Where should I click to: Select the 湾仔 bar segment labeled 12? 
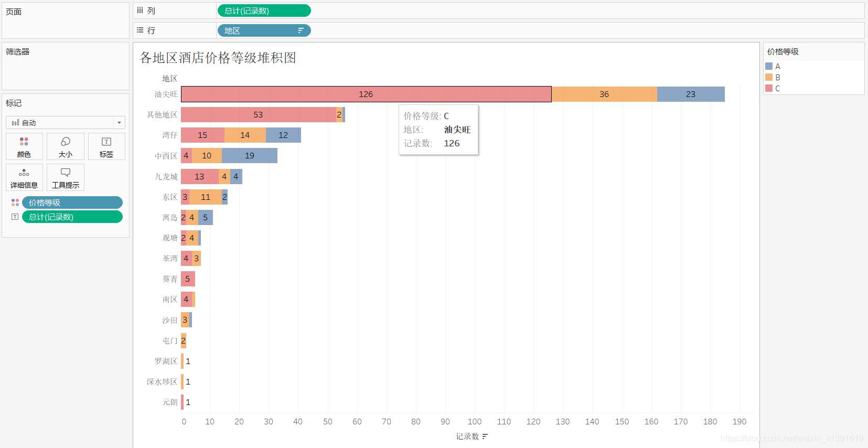tap(283, 135)
